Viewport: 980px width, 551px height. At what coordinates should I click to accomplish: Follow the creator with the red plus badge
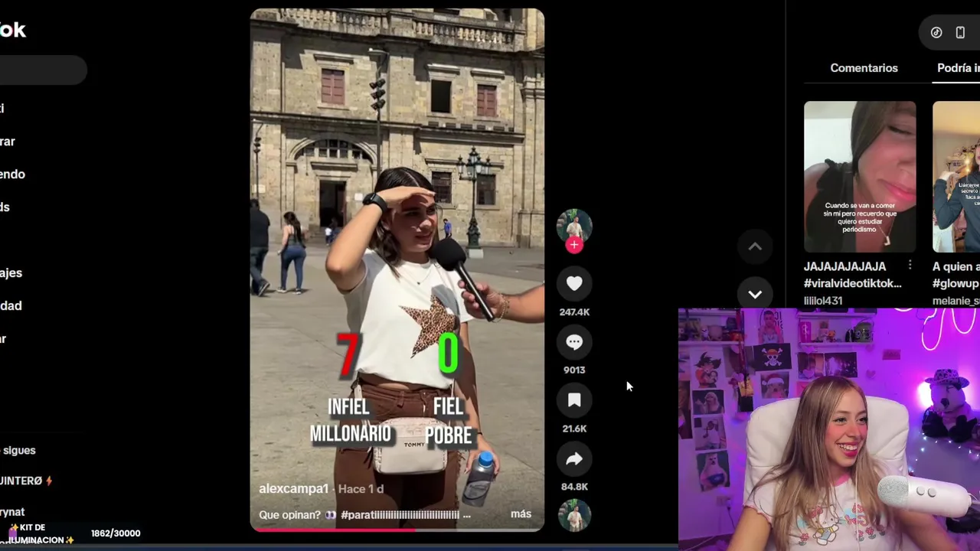[574, 246]
